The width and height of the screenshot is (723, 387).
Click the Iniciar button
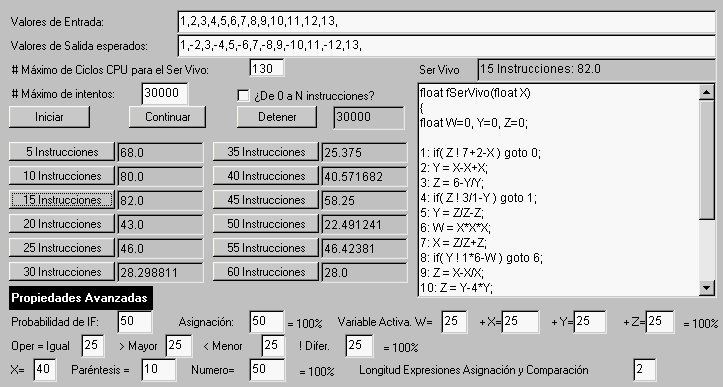pyautogui.click(x=49, y=117)
